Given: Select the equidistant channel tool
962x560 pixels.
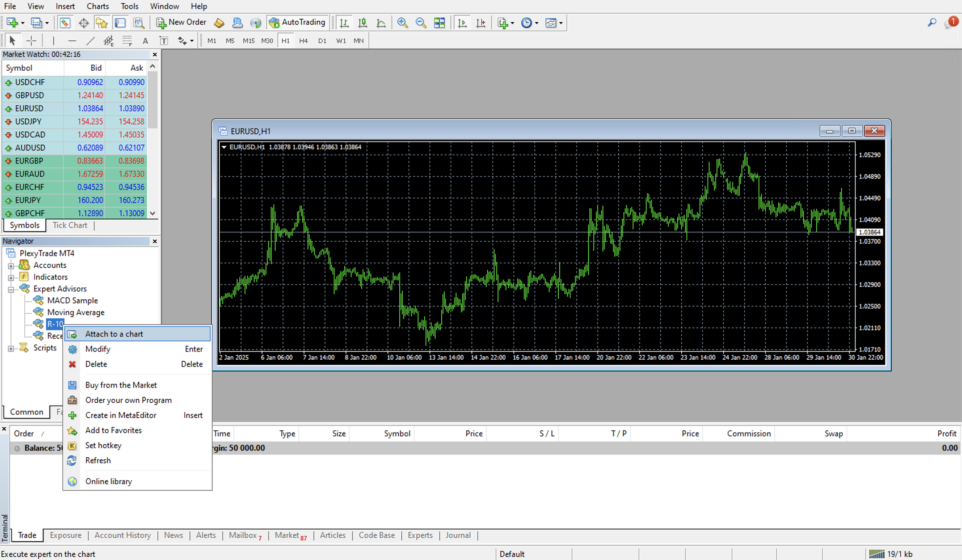Looking at the screenshot, I should tap(109, 40).
